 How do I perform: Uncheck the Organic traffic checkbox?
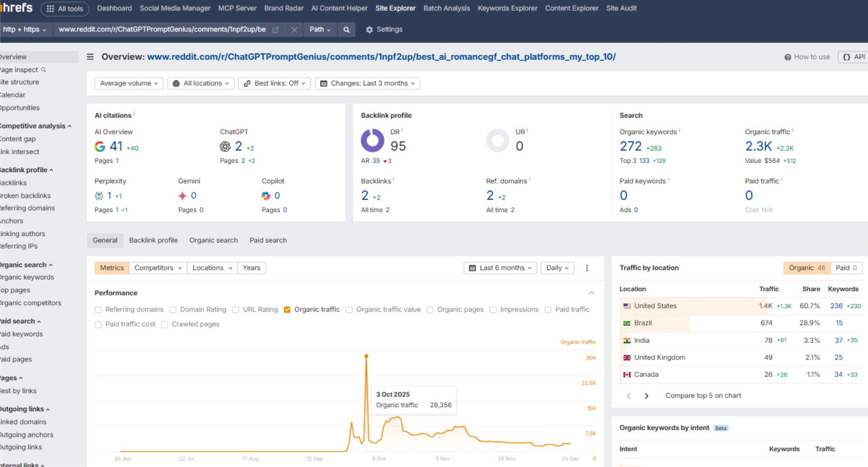pyautogui.click(x=287, y=309)
